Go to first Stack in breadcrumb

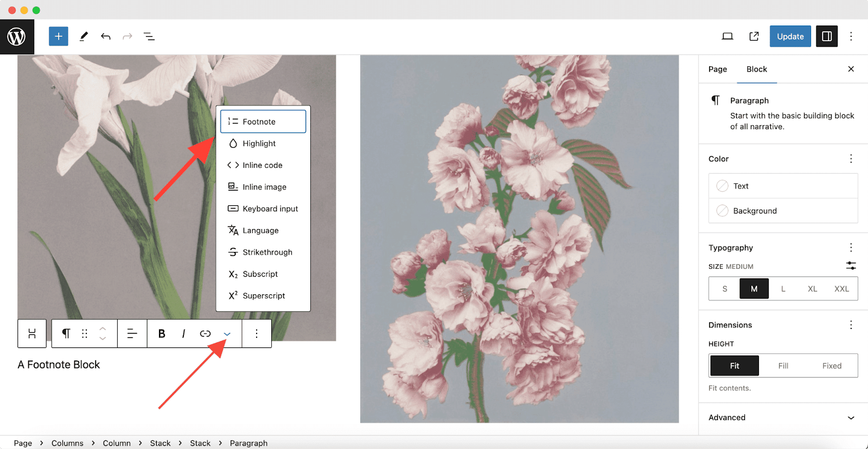tap(160, 443)
